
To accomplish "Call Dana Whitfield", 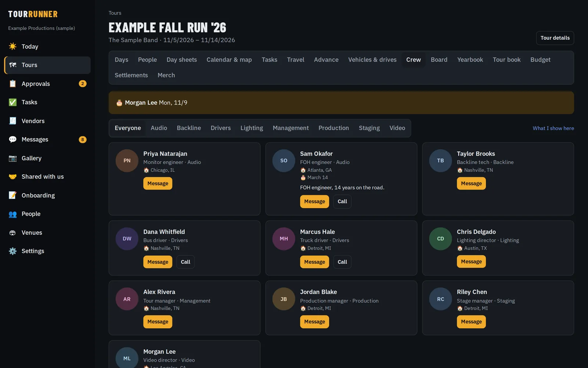I will click(186, 262).
